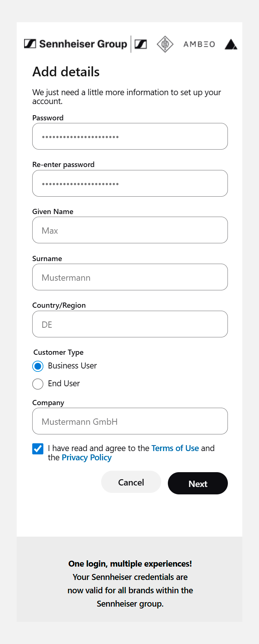
Task: Open the Terms of Use link
Action: point(175,448)
